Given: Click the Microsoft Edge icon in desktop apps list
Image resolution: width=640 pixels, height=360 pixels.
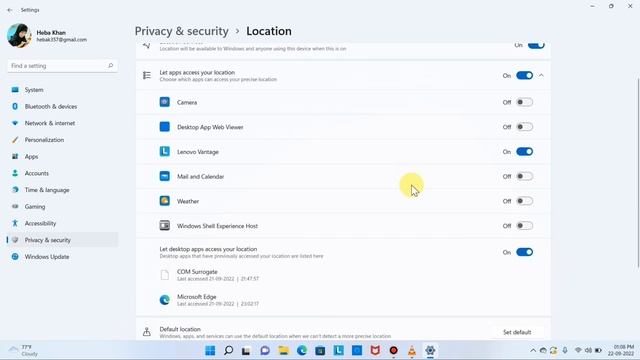Looking at the screenshot, I should pyautogui.click(x=164, y=300).
